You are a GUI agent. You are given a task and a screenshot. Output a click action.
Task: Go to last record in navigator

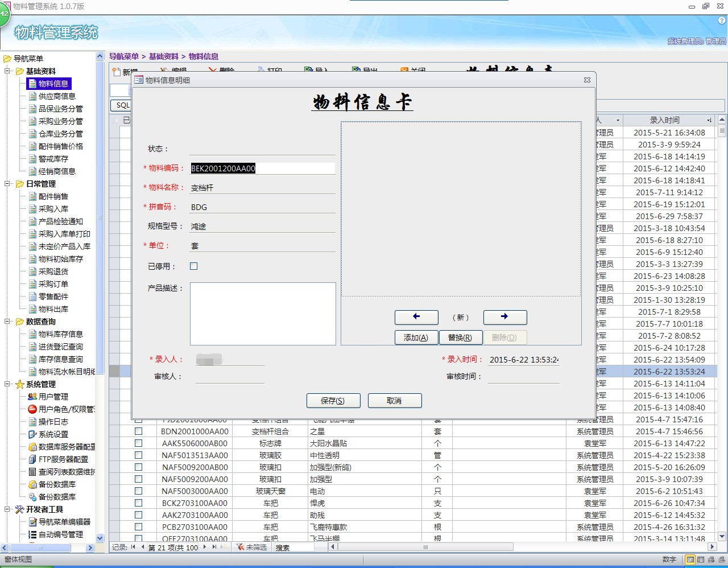(214, 547)
